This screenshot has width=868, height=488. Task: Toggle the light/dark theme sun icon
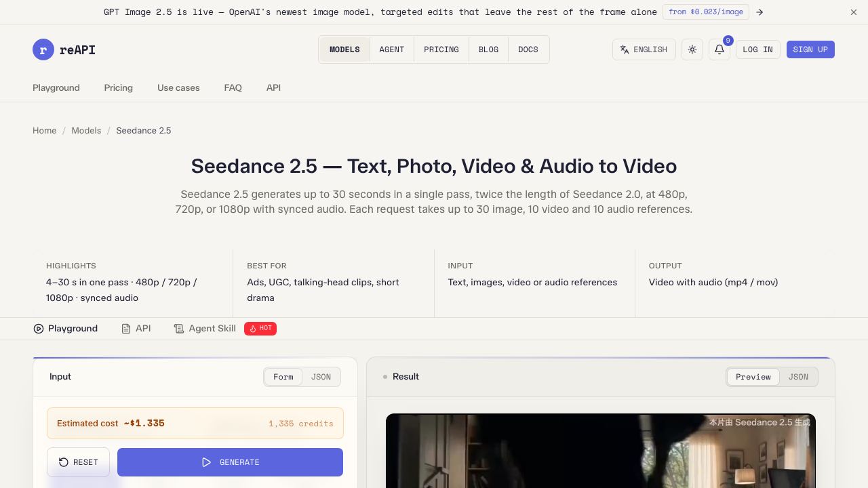point(692,49)
